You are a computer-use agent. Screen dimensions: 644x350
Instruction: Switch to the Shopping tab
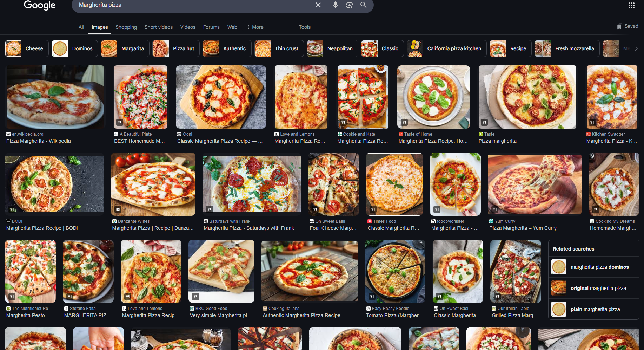point(126,27)
